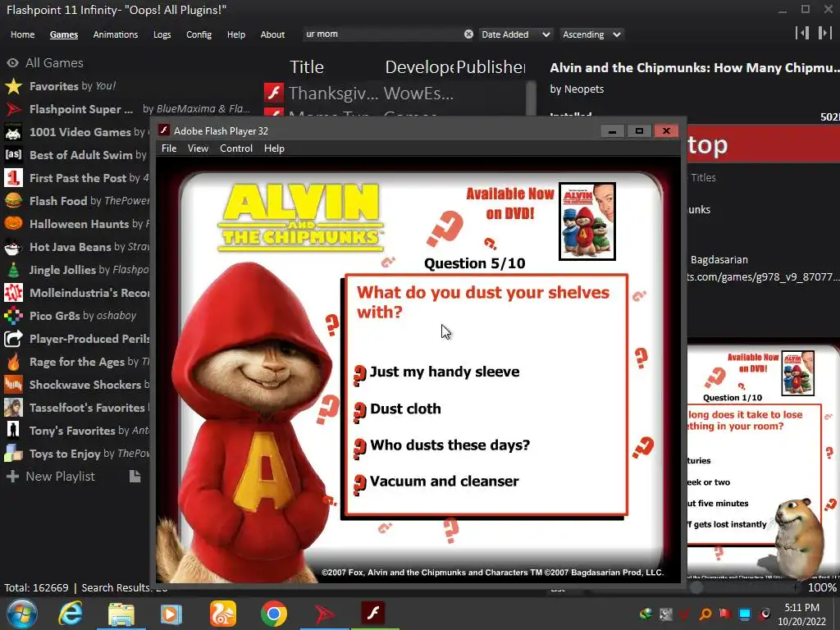840x630 pixels.
Task: Open the Flash Player View menu
Action: (198, 148)
